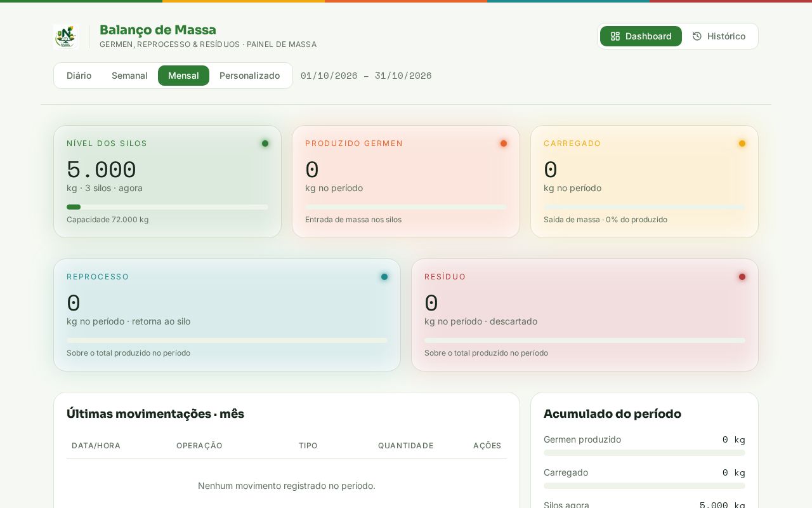The height and width of the screenshot is (508, 812).
Task: Click the PRODUZIDO GERMEN card label
Action: pos(354,144)
